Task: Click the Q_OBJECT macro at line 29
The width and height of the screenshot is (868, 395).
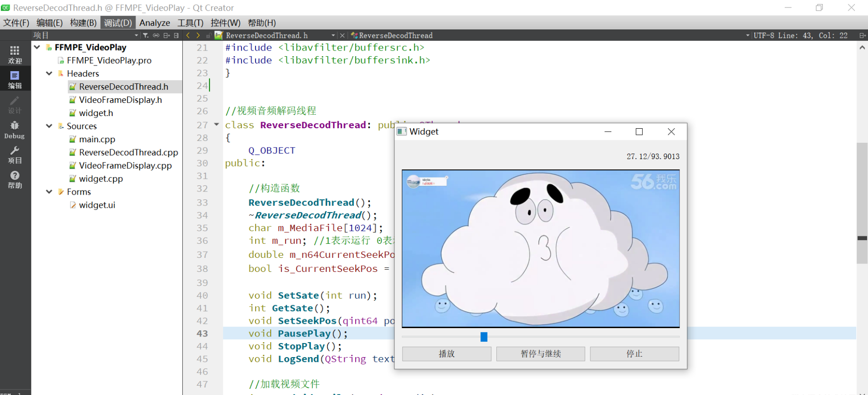Action: click(272, 150)
